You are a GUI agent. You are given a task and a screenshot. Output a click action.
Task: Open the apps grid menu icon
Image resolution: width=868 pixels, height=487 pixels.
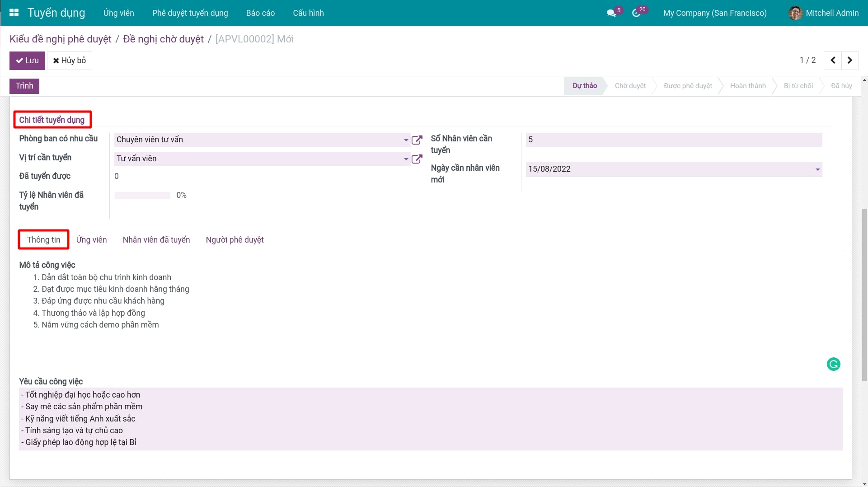pyautogui.click(x=14, y=13)
